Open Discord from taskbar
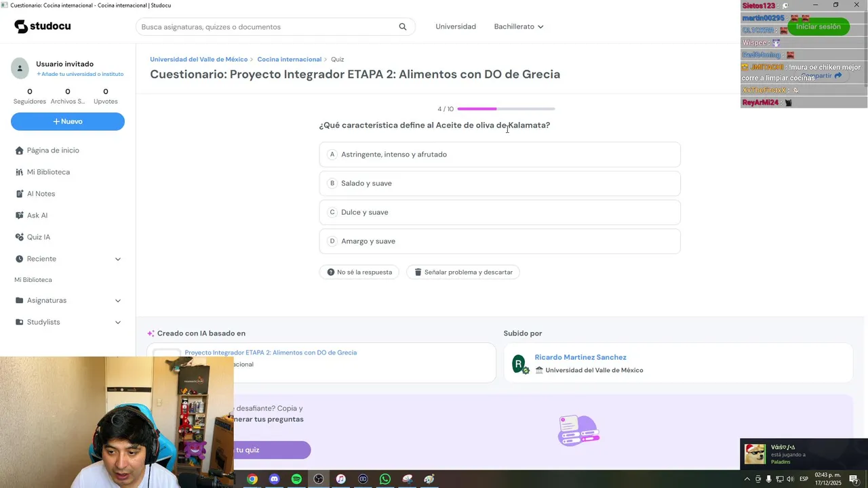The height and width of the screenshot is (488, 868). click(274, 479)
